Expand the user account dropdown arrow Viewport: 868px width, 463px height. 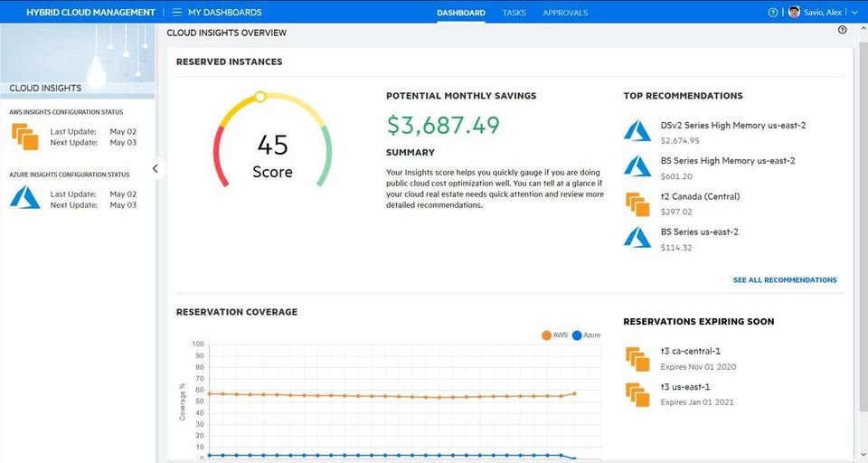(855, 13)
